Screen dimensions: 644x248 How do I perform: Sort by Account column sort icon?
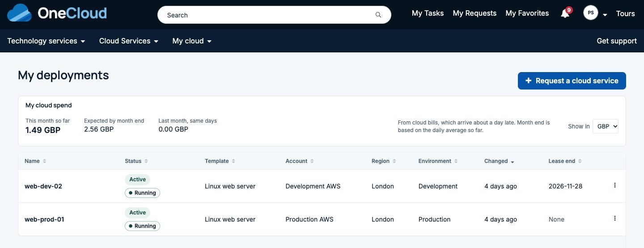[312, 161]
